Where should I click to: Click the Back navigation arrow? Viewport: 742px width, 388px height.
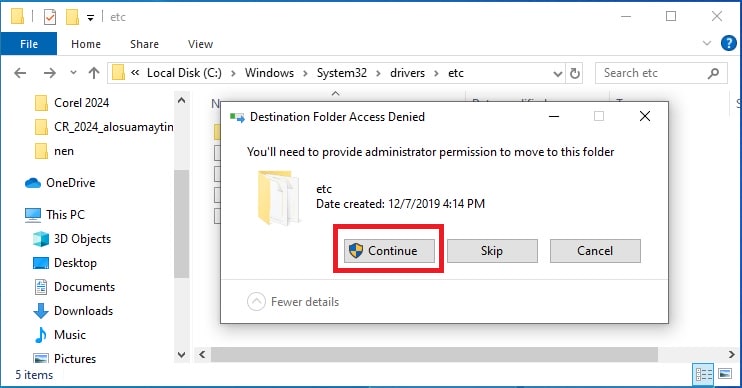20,73
